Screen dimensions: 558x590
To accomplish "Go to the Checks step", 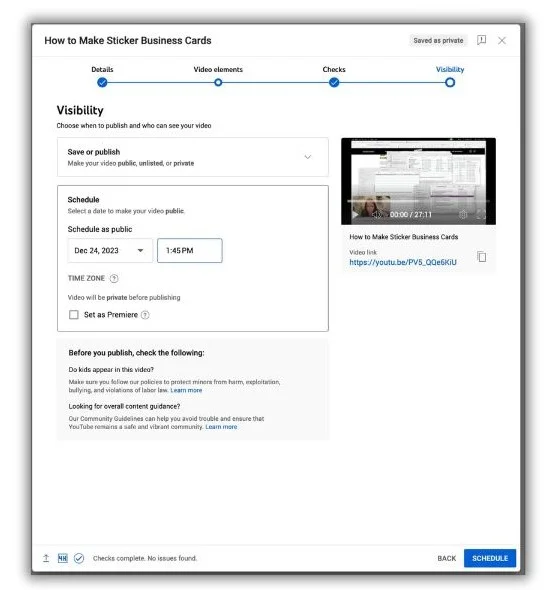I will point(334,82).
